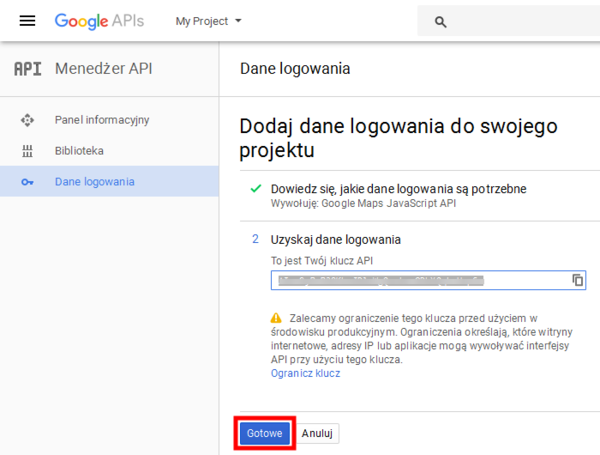This screenshot has height=455, width=600.
Task: Click the Dane logowania page header
Action: pyautogui.click(x=295, y=69)
